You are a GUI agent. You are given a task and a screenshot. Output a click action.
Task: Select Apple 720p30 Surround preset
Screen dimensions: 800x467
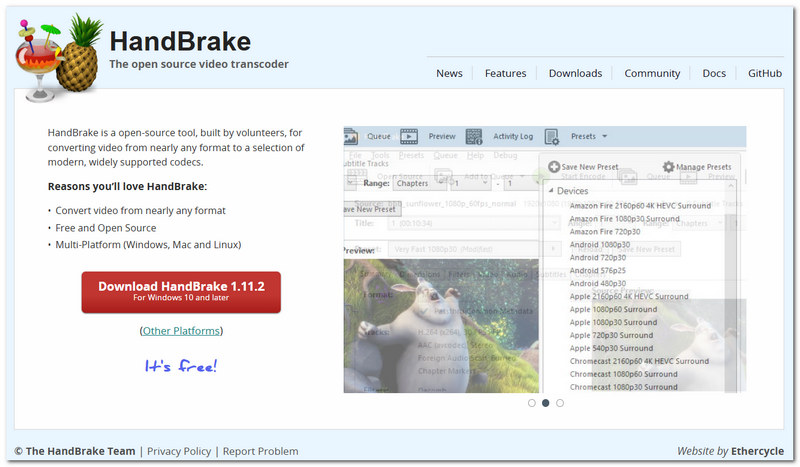[611, 335]
